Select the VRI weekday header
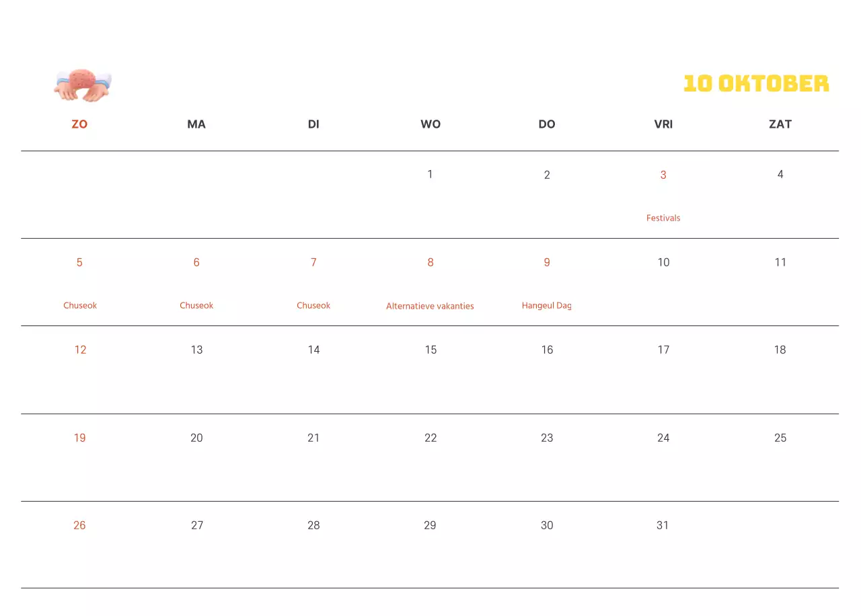 click(663, 124)
